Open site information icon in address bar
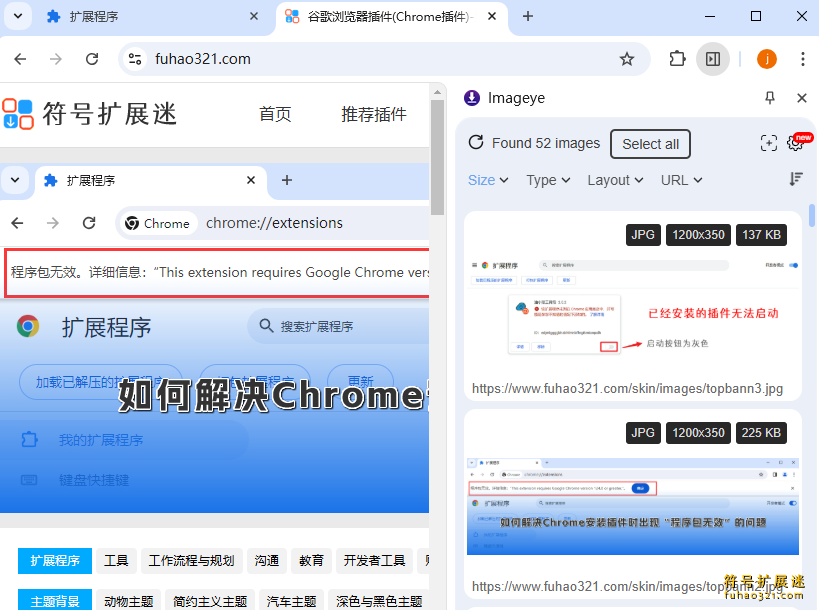Screen dimensions: 819x610 pyautogui.click(x=135, y=59)
